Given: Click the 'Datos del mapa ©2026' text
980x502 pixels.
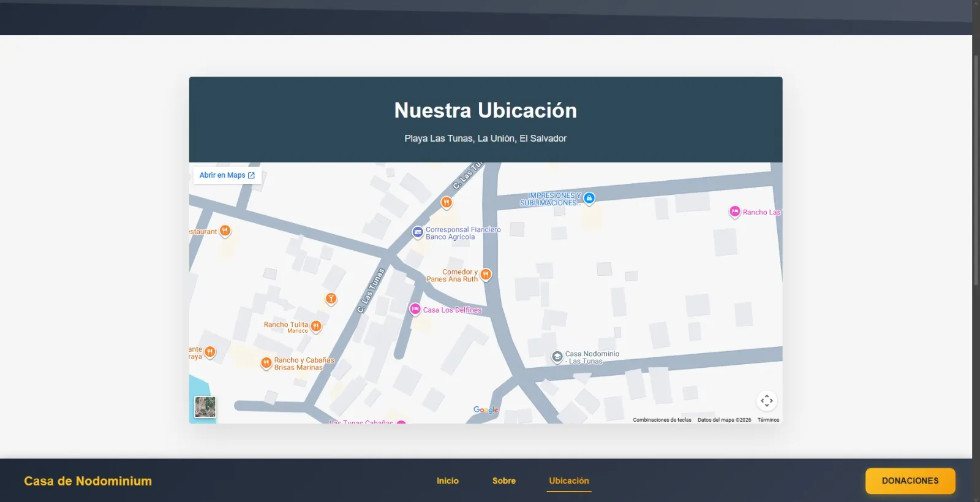Looking at the screenshot, I should (x=724, y=420).
